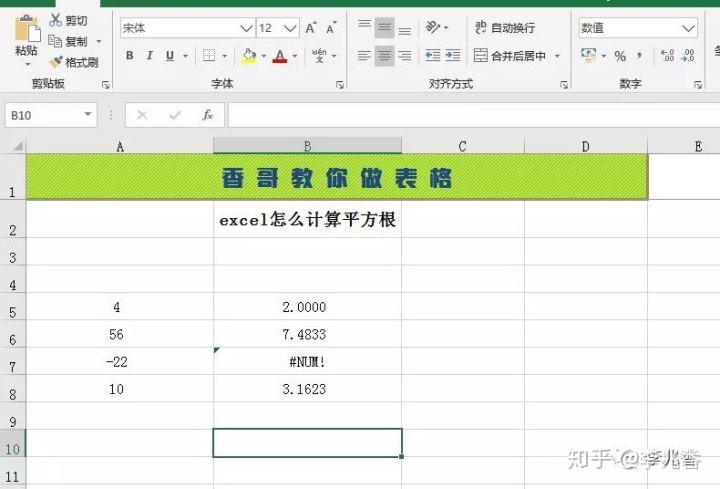
Task: Click cell with value 56
Action: click(120, 334)
